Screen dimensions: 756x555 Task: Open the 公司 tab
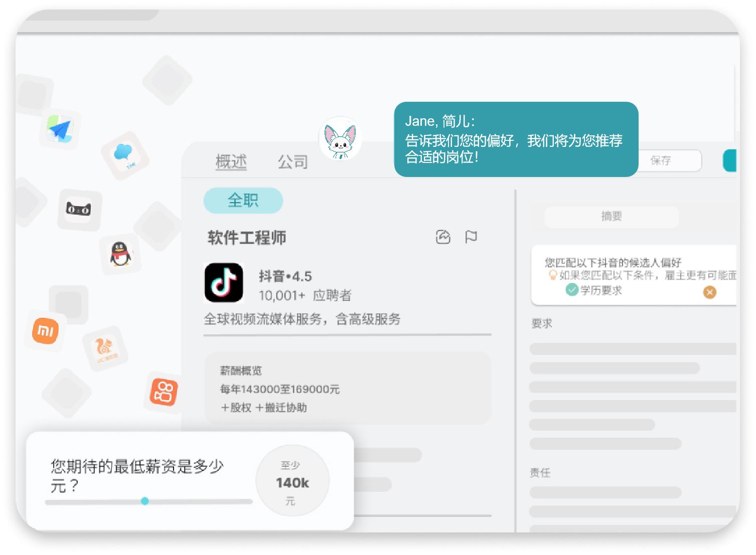click(x=293, y=162)
